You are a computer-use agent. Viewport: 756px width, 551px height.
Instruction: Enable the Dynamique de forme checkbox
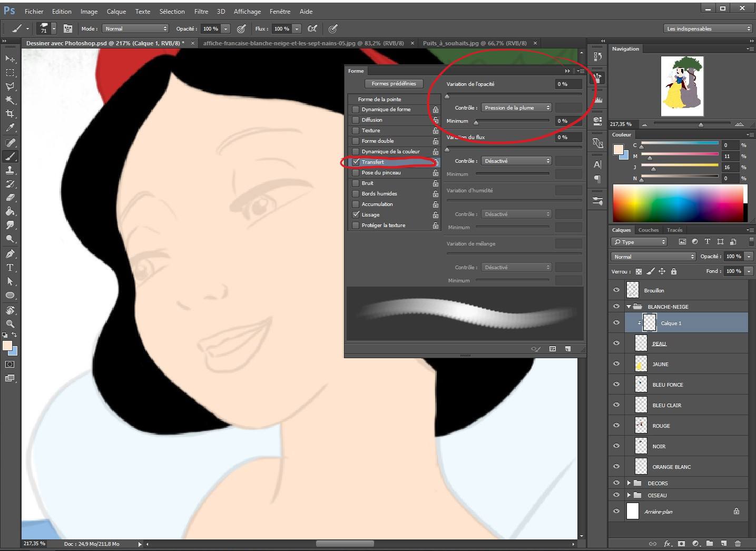coord(356,109)
